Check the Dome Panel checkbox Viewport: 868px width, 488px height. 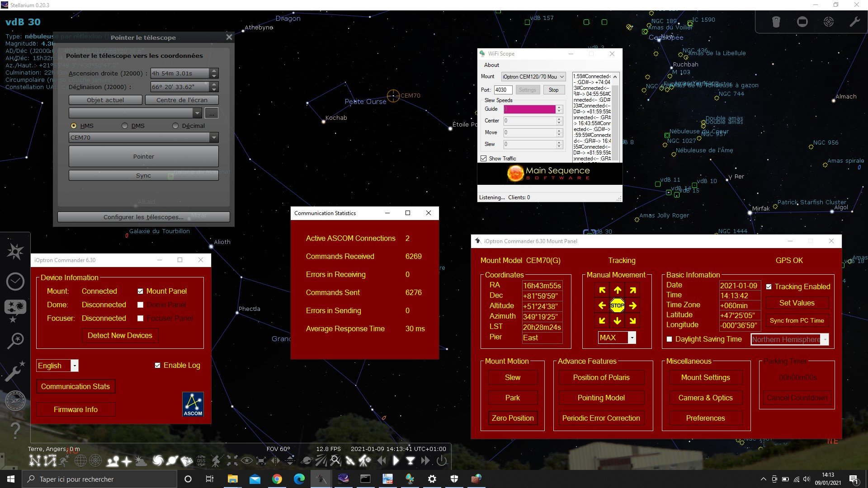pyautogui.click(x=141, y=305)
